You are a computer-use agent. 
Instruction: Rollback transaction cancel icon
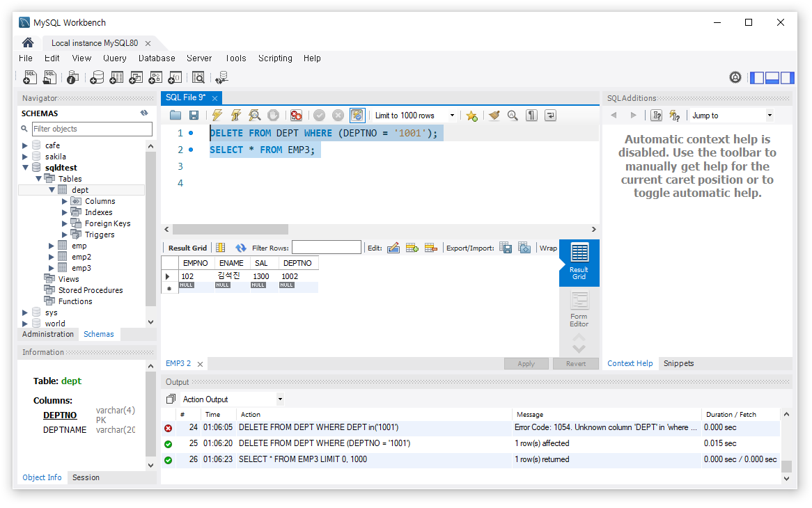pyautogui.click(x=338, y=116)
